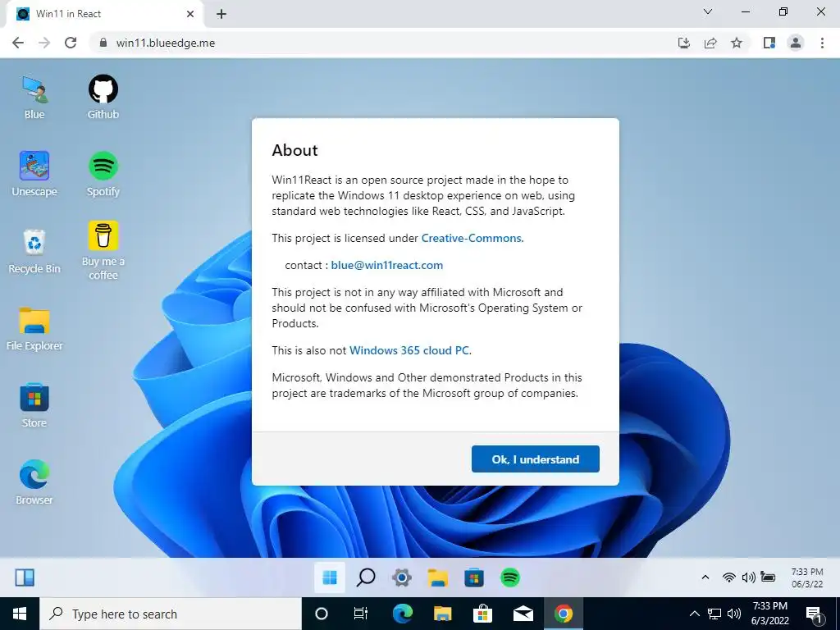Open File Explorer in Win11 taskbar

pos(438,577)
